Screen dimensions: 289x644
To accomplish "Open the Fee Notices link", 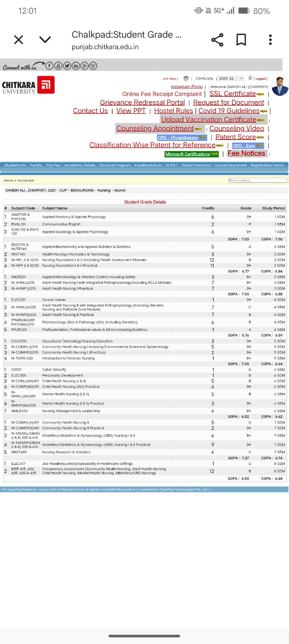I will point(246,153).
